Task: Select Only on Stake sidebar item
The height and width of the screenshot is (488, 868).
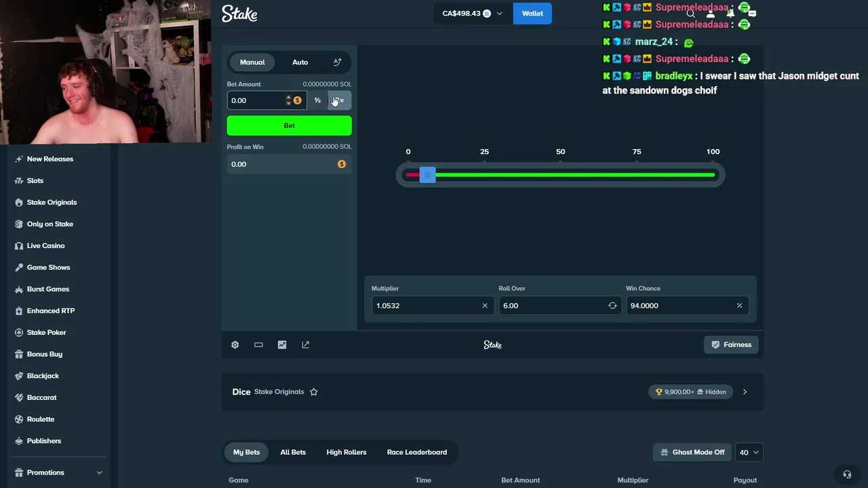Action: click(50, 224)
